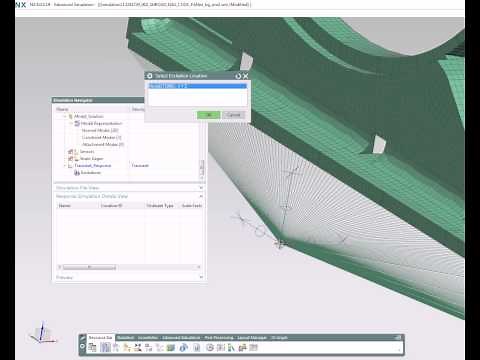Switch to the Advanced Simulation toolbar tab

coord(181,338)
